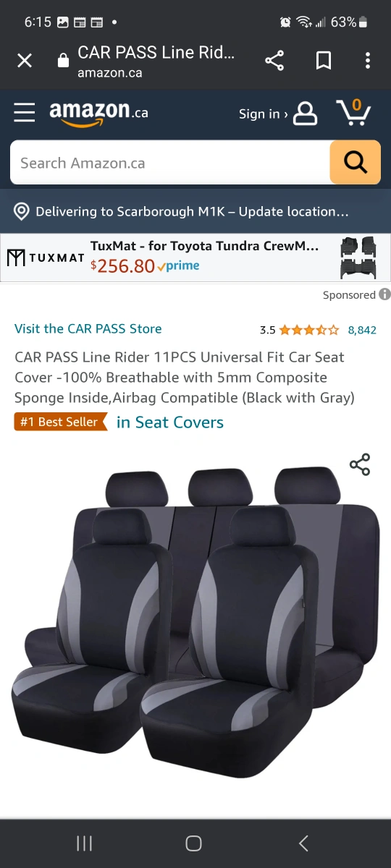Tap the browser share icon in the top bar
This screenshot has height=868, width=391.
pyautogui.click(x=274, y=61)
